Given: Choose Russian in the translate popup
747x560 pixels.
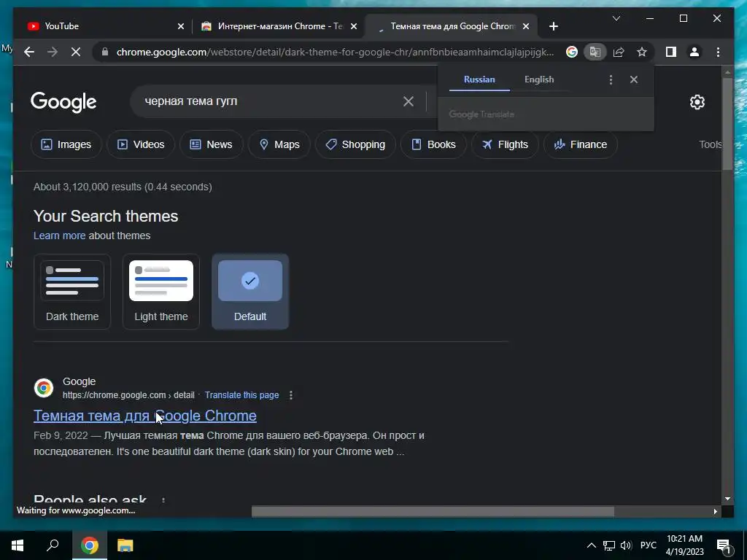Looking at the screenshot, I should (x=479, y=79).
